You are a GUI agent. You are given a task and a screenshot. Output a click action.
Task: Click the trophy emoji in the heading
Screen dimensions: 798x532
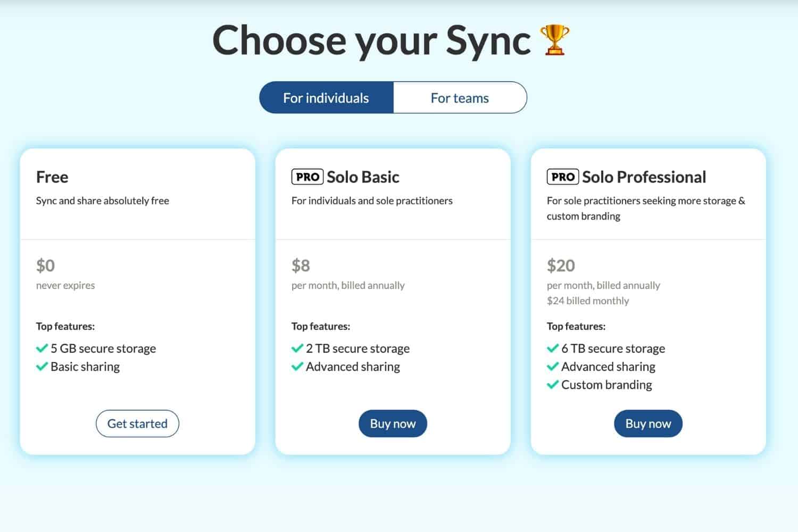[554, 40]
